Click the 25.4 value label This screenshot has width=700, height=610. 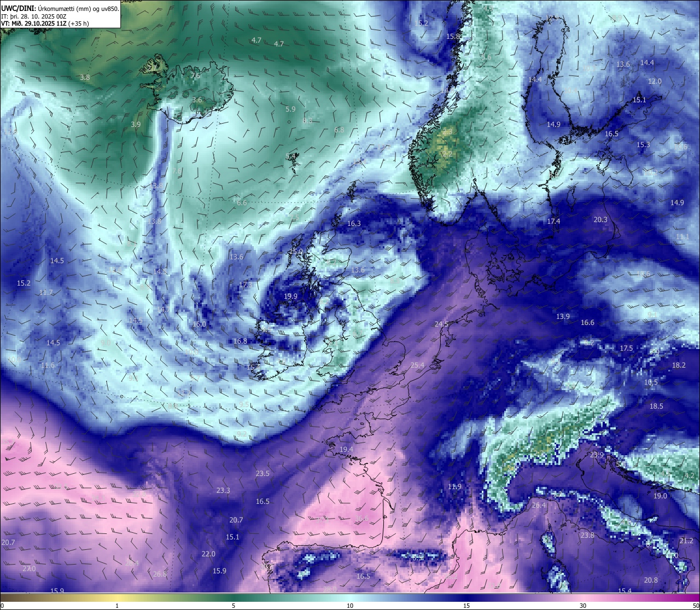coord(417,365)
